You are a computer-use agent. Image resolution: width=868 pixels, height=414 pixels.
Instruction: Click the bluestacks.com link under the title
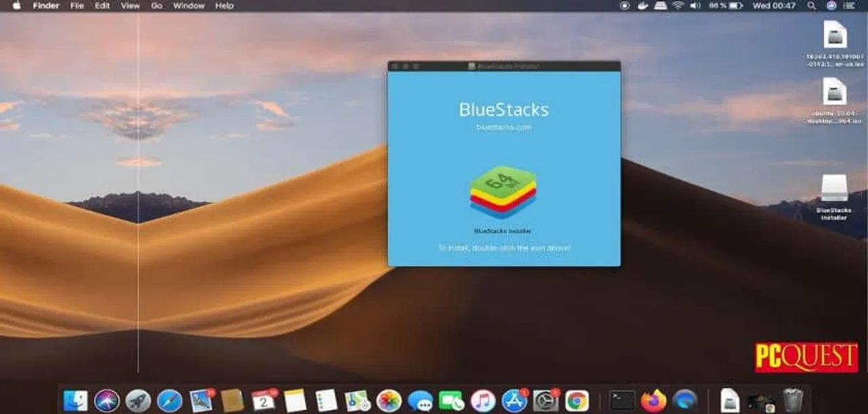coord(503,127)
